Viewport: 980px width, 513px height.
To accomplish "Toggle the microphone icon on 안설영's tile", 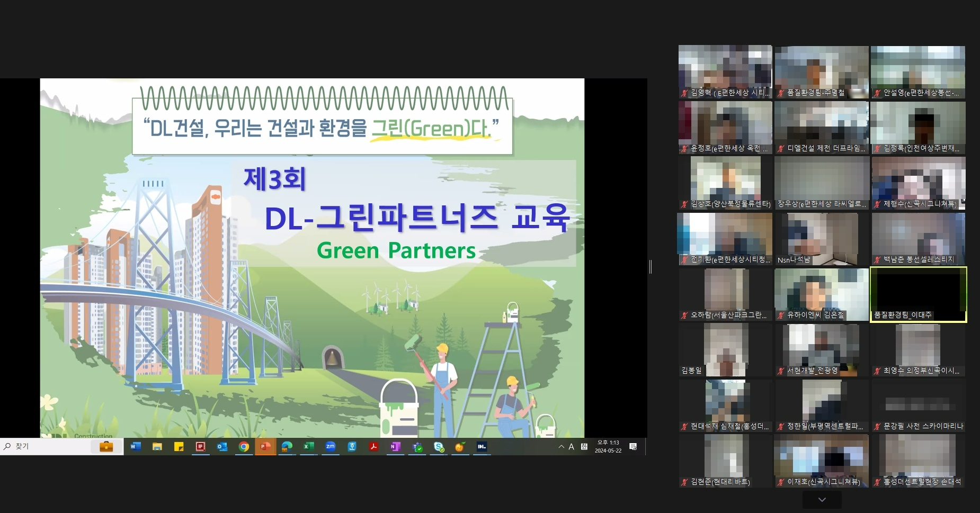I will 876,93.
